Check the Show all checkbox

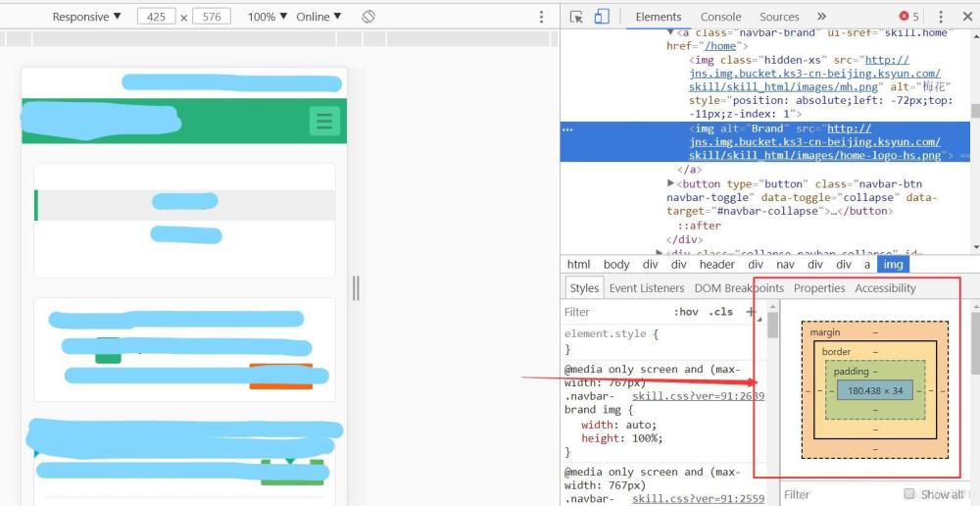coord(908,493)
